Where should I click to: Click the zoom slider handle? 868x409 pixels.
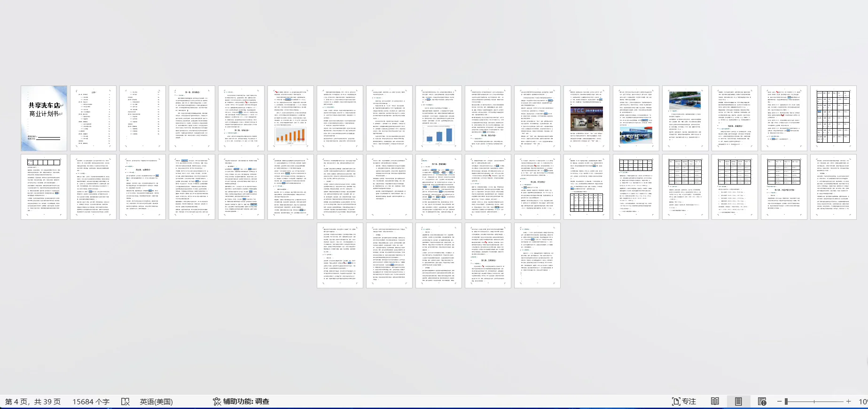point(786,401)
